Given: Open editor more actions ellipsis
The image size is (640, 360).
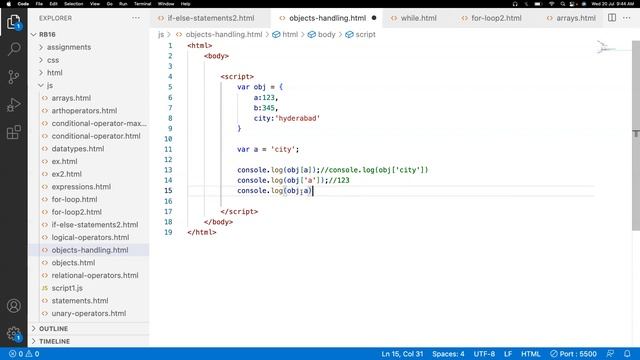Looking at the screenshot, I should point(627,18).
